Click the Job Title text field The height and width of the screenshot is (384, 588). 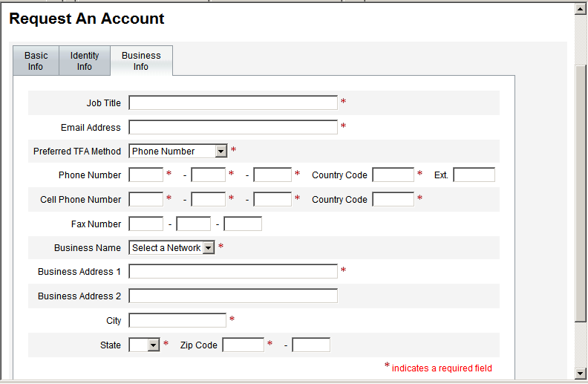tap(233, 102)
